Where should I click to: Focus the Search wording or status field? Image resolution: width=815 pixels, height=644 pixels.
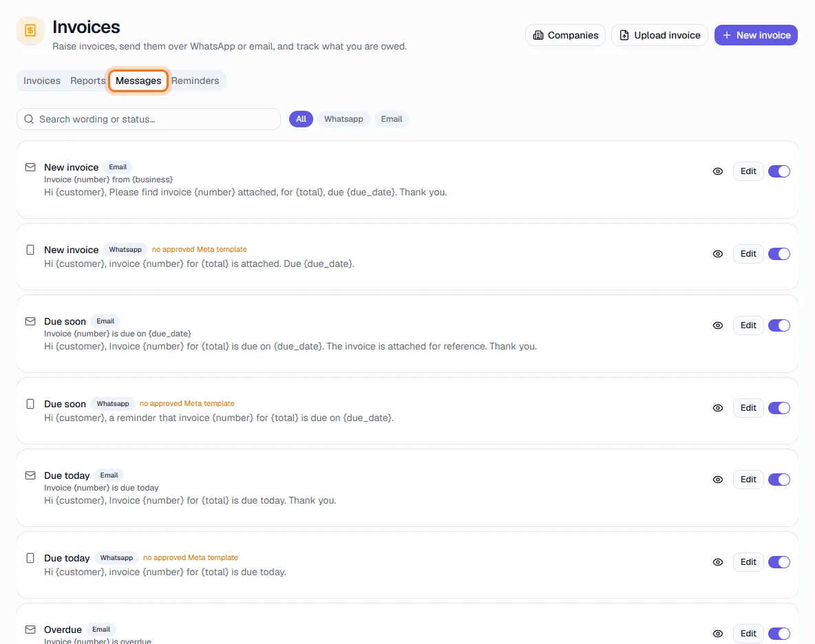pyautogui.click(x=149, y=119)
